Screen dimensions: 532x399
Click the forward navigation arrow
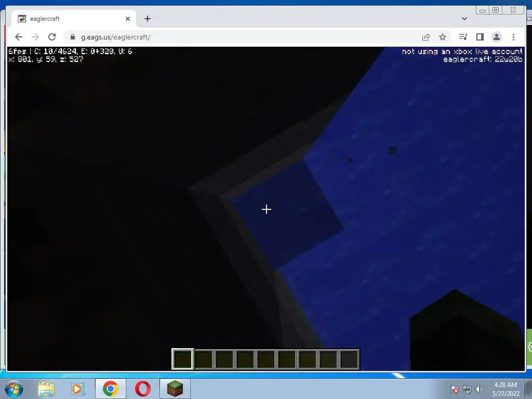point(35,37)
